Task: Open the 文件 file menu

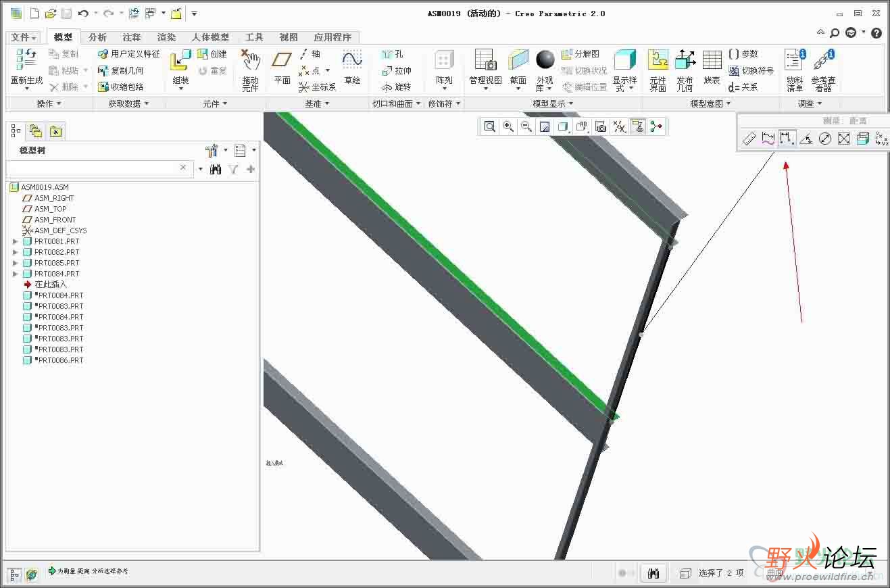Action: coord(24,38)
